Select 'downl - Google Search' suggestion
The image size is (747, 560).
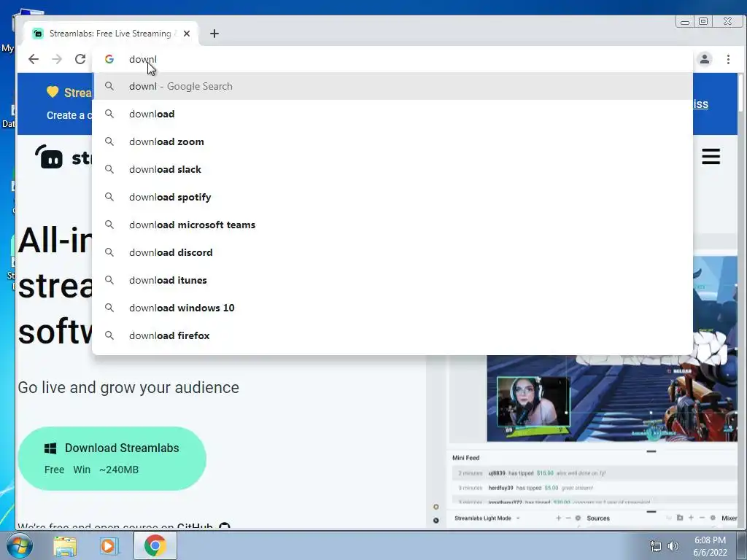(x=392, y=86)
